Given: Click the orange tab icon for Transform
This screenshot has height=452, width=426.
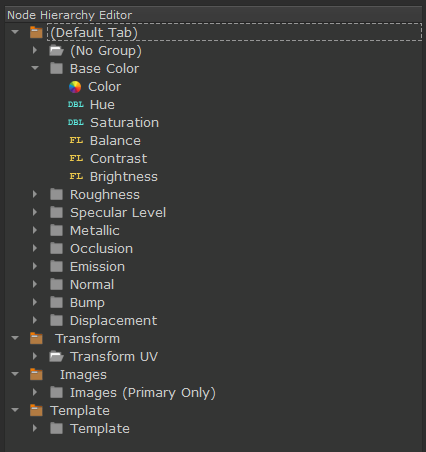Looking at the screenshot, I should pyautogui.click(x=36, y=338).
